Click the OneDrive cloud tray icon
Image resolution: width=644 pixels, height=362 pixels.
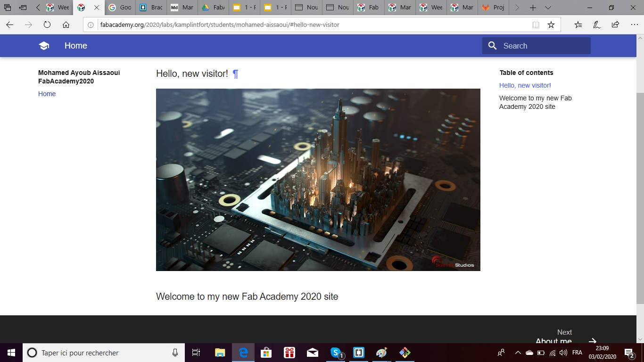(x=529, y=353)
